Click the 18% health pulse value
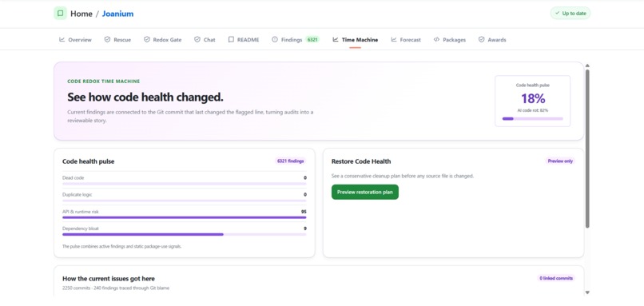This screenshot has height=306, width=644. 533,98
